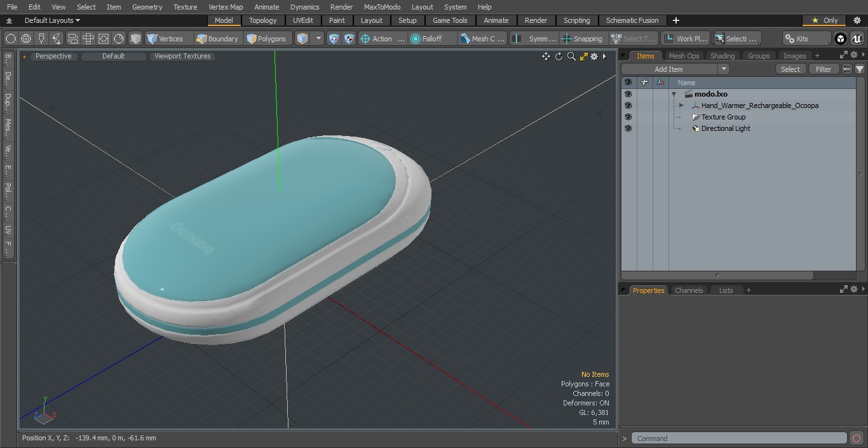Image resolution: width=868 pixels, height=448 pixels.
Task: Toggle Symmetry button on toolbar
Action: coord(534,39)
